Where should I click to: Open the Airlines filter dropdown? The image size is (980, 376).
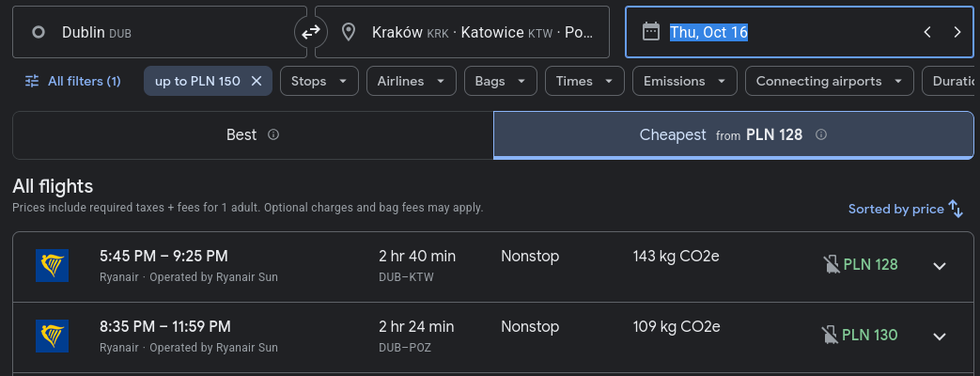tap(412, 82)
